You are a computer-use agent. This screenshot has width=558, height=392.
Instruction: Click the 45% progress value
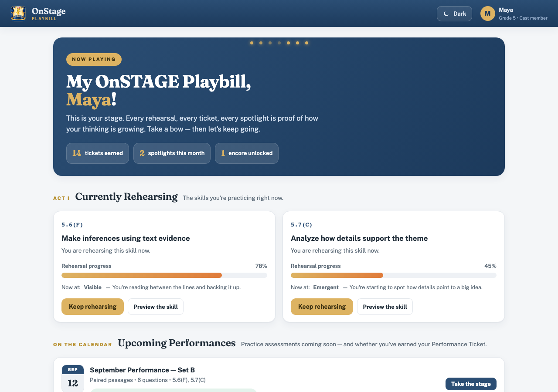click(x=490, y=266)
